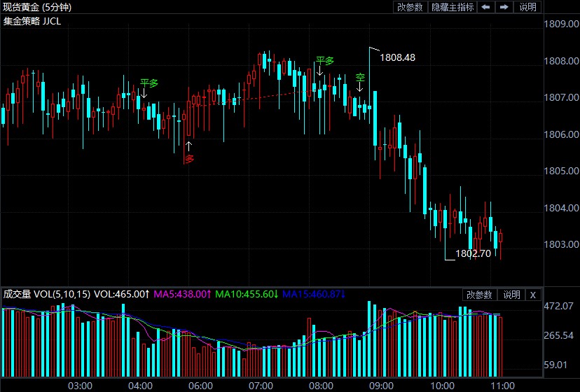The width and height of the screenshot is (580, 392).
Task: Click the 1805.00 price axis label
Action: 561,171
